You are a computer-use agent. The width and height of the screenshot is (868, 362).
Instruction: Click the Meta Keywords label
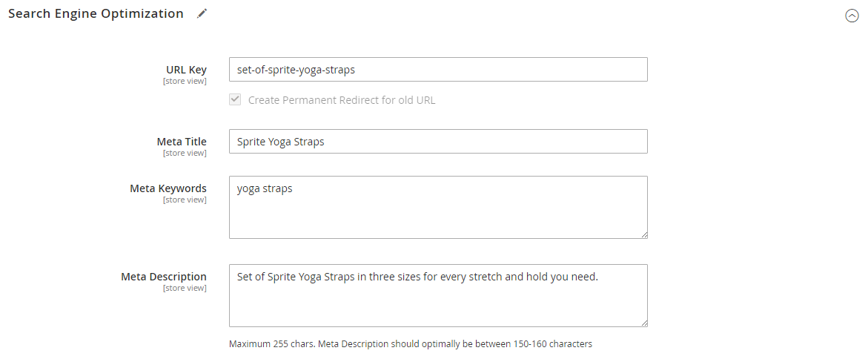168,188
